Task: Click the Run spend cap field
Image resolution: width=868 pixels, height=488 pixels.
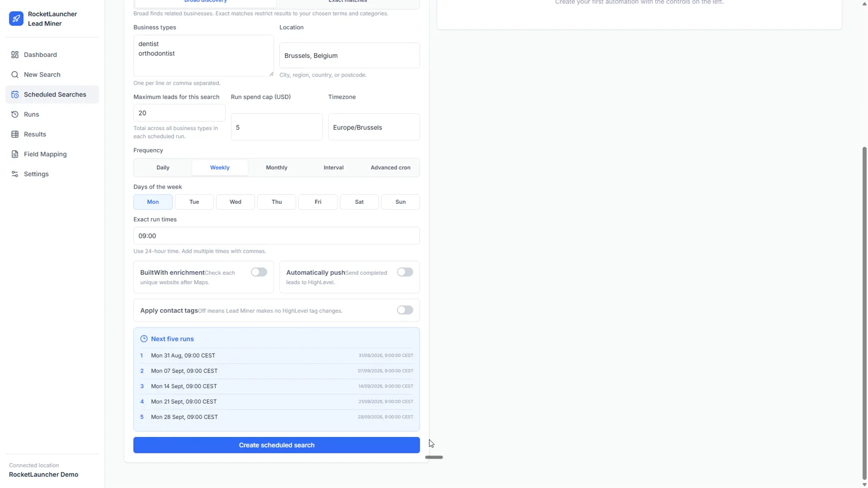Action: click(277, 127)
